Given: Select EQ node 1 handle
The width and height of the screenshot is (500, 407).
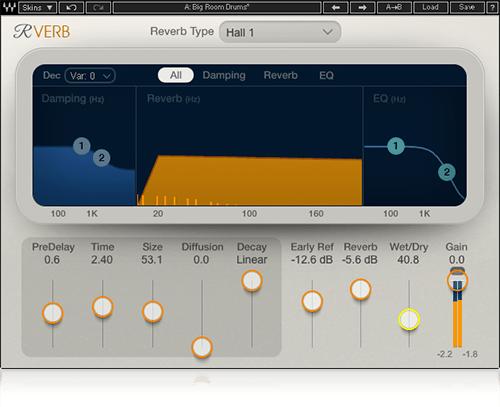Looking at the screenshot, I should coord(396,146).
